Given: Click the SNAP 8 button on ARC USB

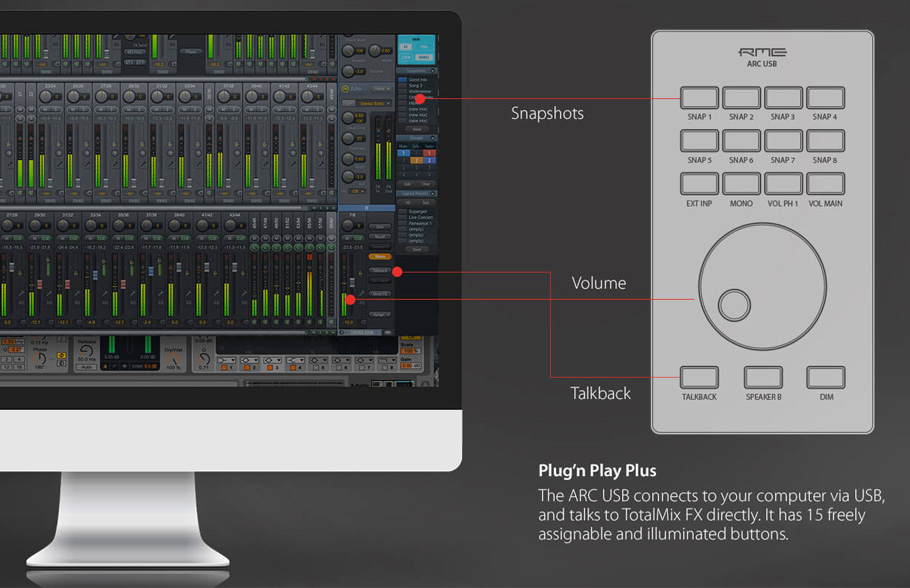Looking at the screenshot, I should [825, 140].
